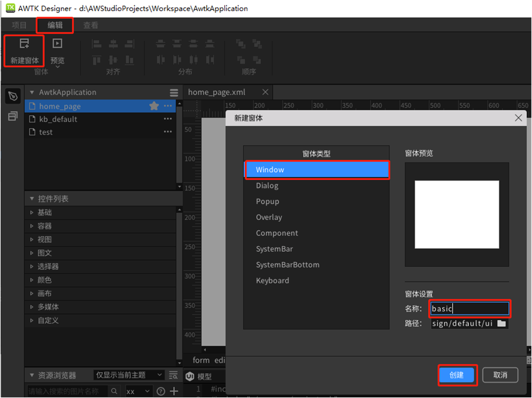Click the align right edges icon
Screen dimensions: 532x398
click(130, 44)
